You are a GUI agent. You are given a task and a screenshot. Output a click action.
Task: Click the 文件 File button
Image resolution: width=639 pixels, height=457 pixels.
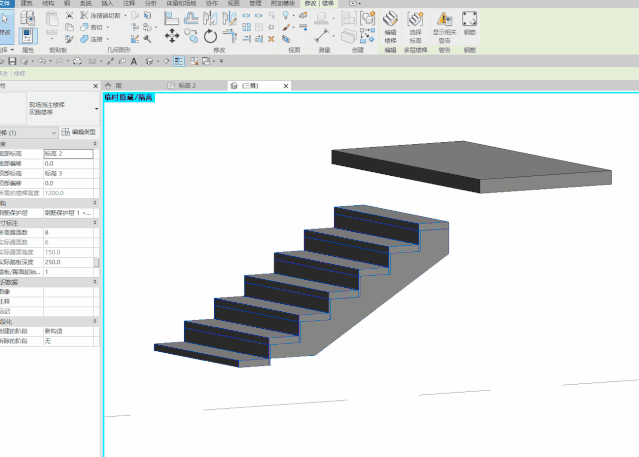pos(6,3)
